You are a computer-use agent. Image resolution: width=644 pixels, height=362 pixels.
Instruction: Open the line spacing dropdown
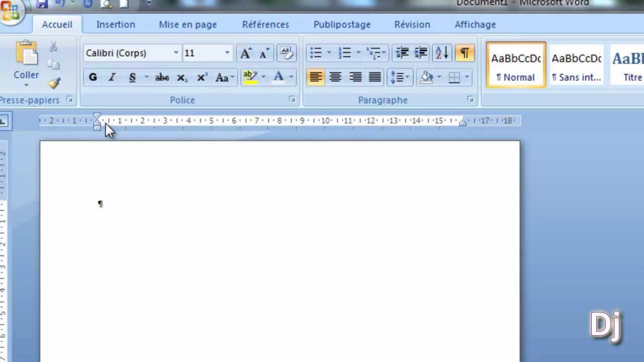pos(400,77)
